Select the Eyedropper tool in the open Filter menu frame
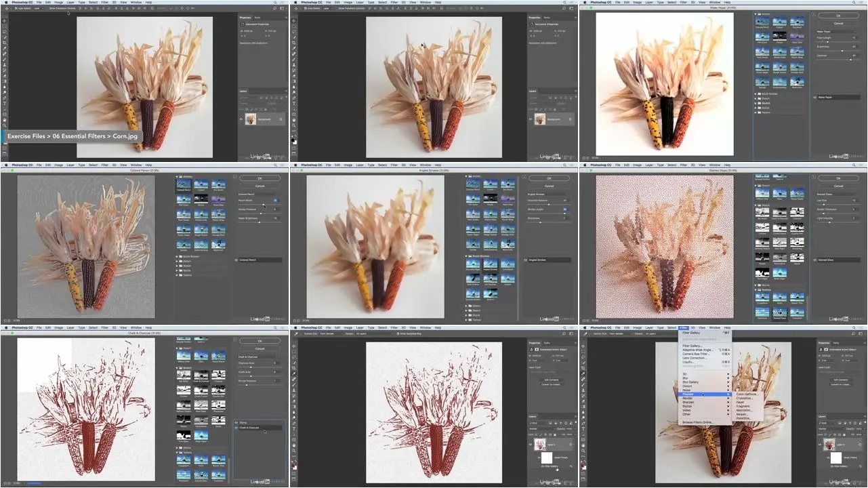This screenshot has width=868, height=488. (x=583, y=373)
